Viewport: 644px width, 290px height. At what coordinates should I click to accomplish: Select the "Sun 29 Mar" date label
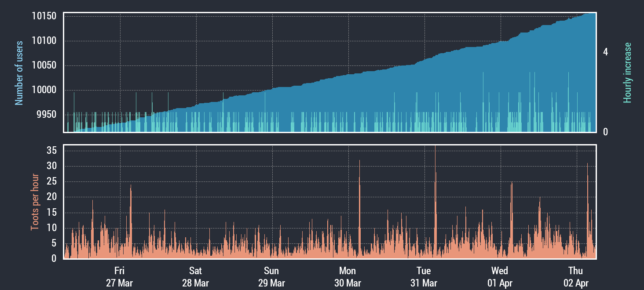click(271, 277)
